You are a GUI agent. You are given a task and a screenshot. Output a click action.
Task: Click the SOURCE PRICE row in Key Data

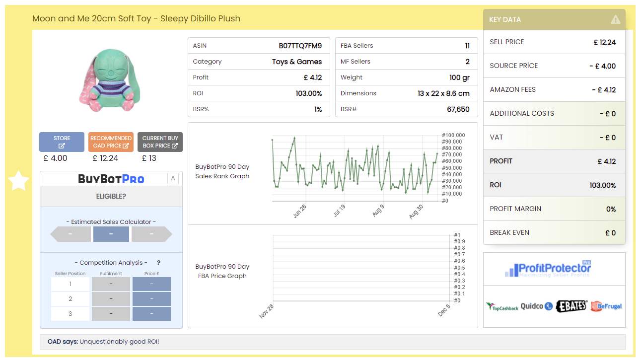point(554,66)
